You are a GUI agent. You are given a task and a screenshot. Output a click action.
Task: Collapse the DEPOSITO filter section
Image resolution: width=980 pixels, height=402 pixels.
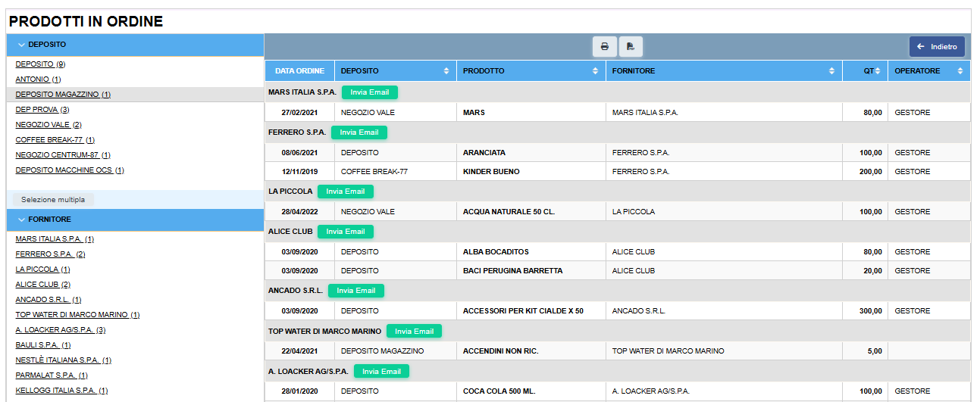(135, 45)
